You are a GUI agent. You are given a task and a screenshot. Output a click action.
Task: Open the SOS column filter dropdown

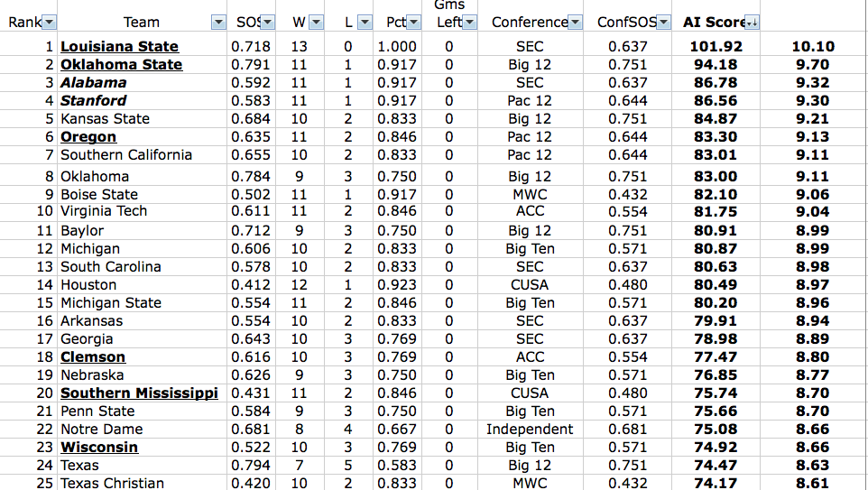pos(267,23)
